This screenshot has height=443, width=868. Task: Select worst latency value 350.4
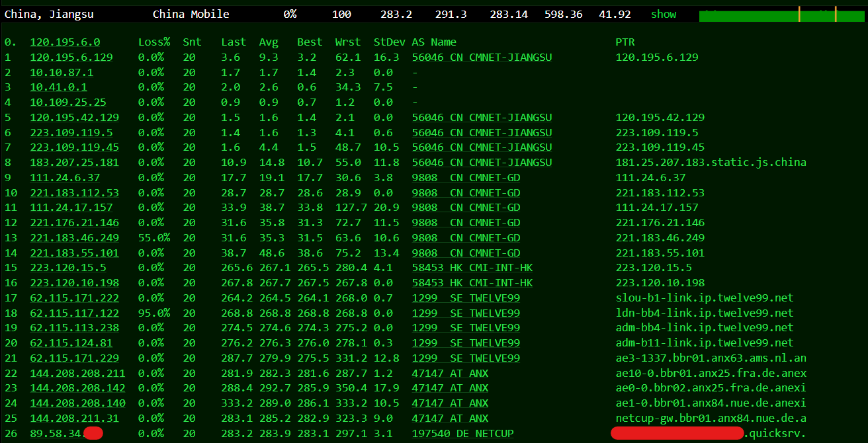point(351,388)
